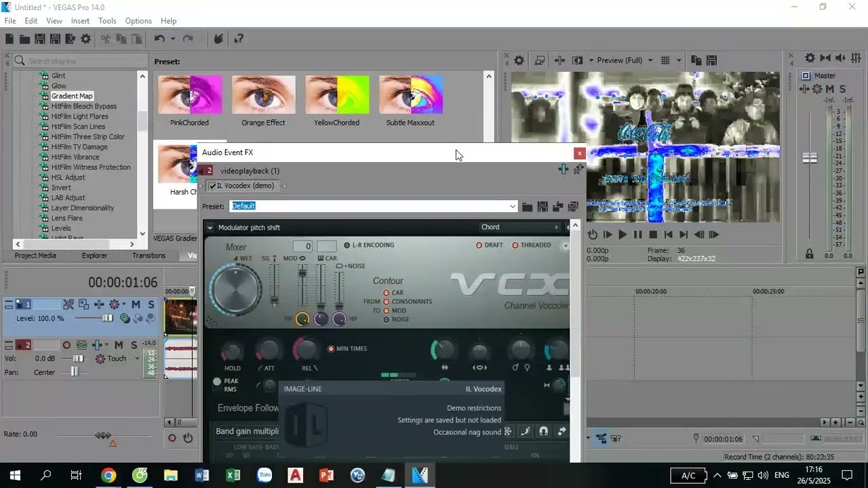Open the Insert menu
The width and height of the screenshot is (868, 488).
pos(80,21)
